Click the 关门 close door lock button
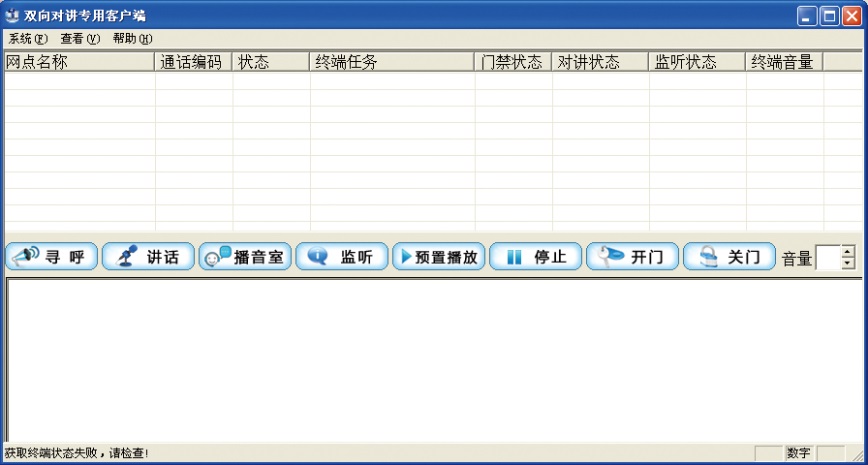The image size is (868, 465). tap(730, 256)
